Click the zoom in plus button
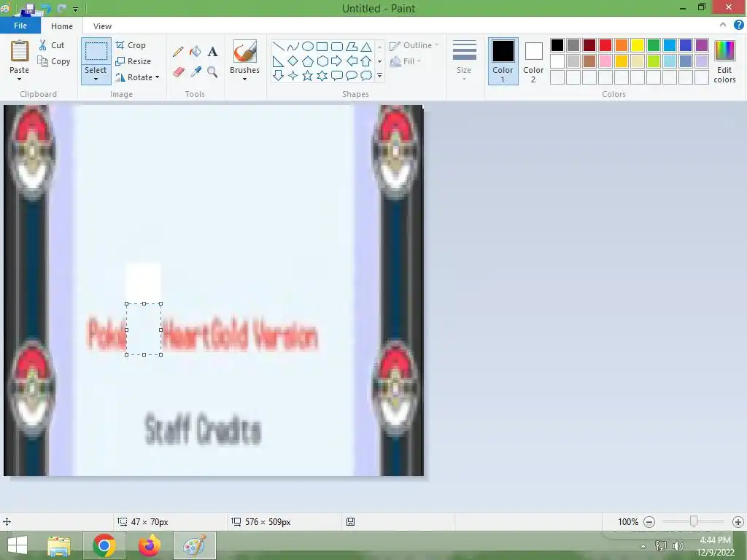The image size is (747, 560). (738, 522)
